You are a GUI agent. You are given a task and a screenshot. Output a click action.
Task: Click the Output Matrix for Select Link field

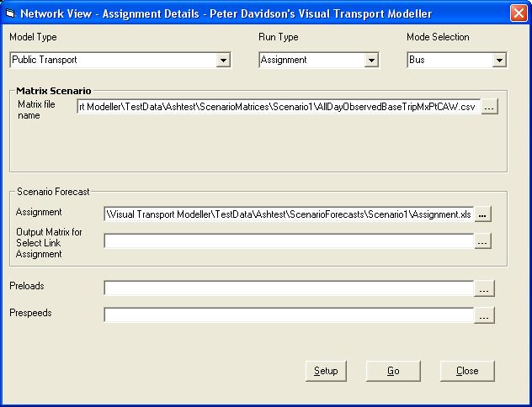(x=289, y=241)
